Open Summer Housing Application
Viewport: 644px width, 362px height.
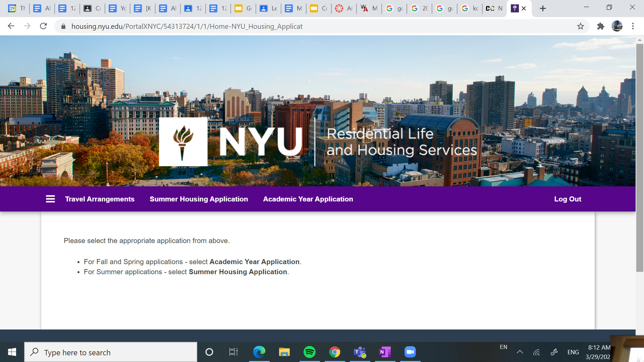point(199,199)
